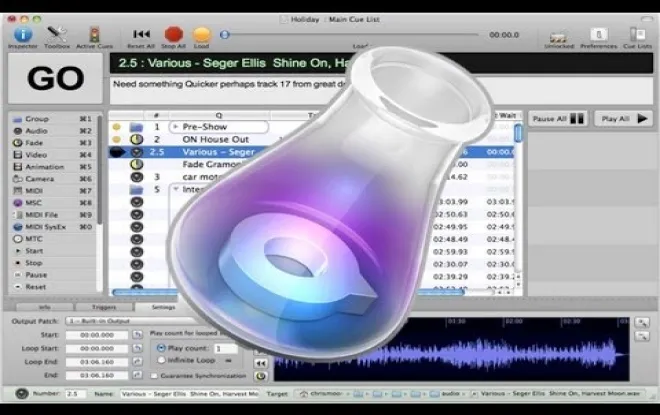Add an MTC cue from toolbox
660x415 pixels.
coord(52,239)
